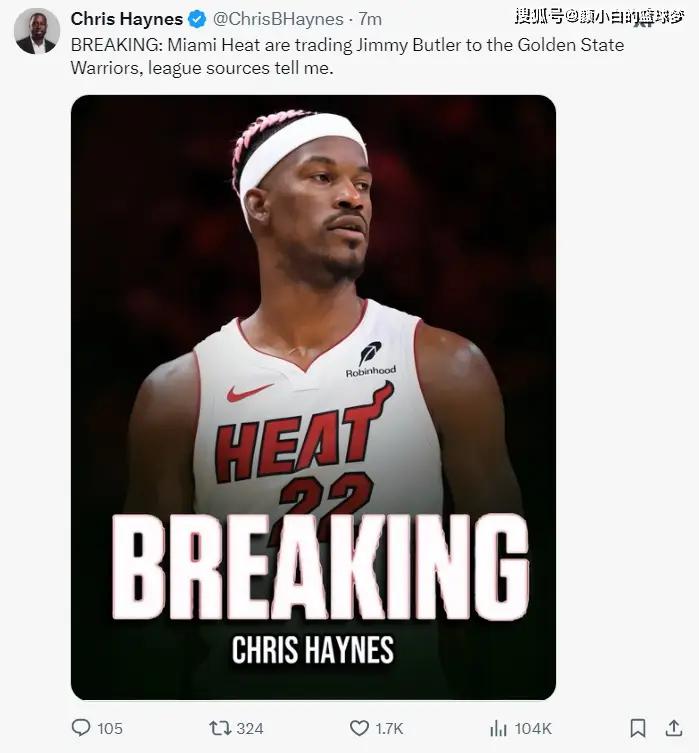Click the share upload icon
699x753 pixels.
tap(674, 728)
